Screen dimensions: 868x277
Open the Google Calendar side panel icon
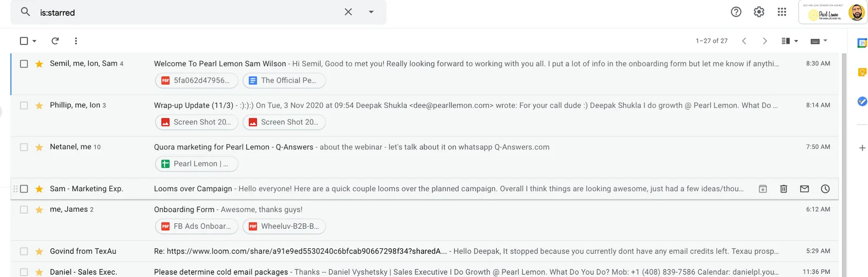(x=862, y=43)
